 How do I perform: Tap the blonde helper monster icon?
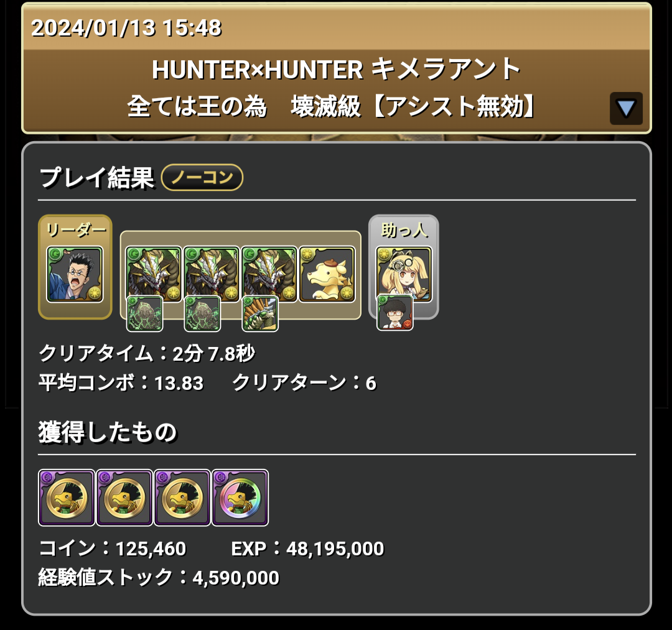pos(404,274)
